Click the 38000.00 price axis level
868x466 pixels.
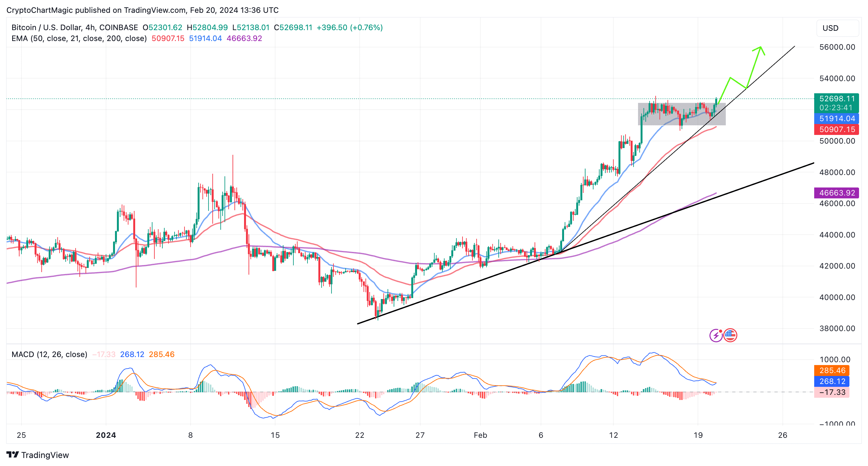pyautogui.click(x=837, y=329)
